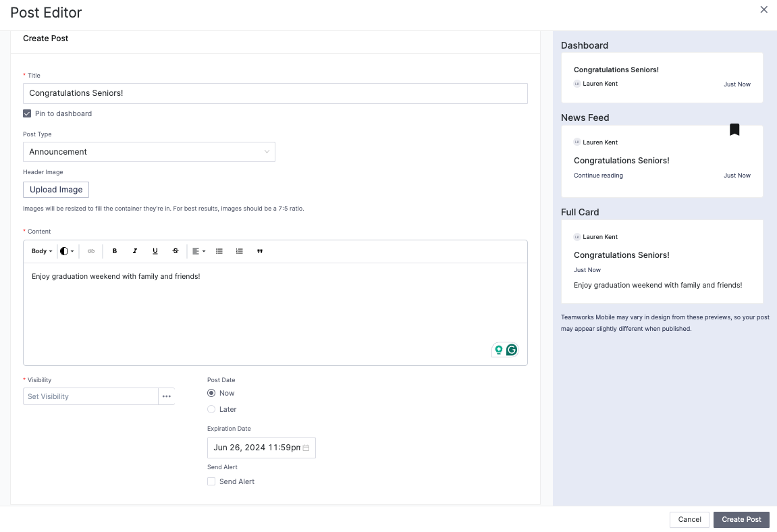Insert a hyperlink using the link icon
Image resolution: width=777 pixels, height=532 pixels.
click(x=91, y=251)
